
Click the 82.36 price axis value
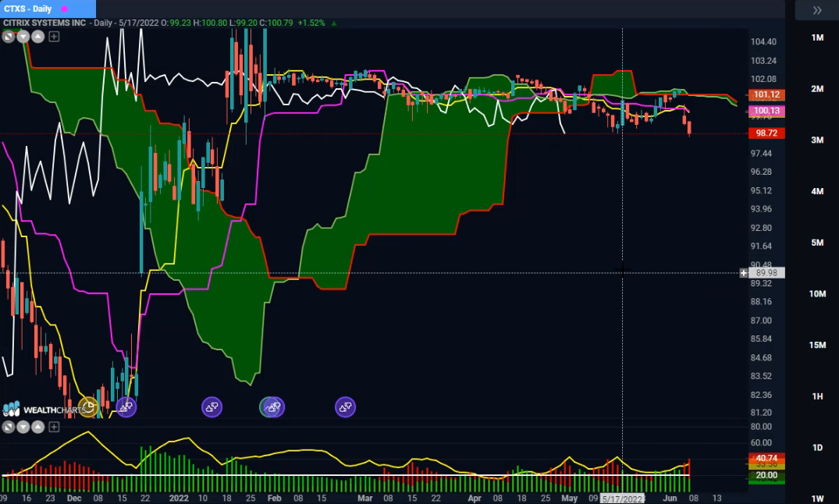761,395
